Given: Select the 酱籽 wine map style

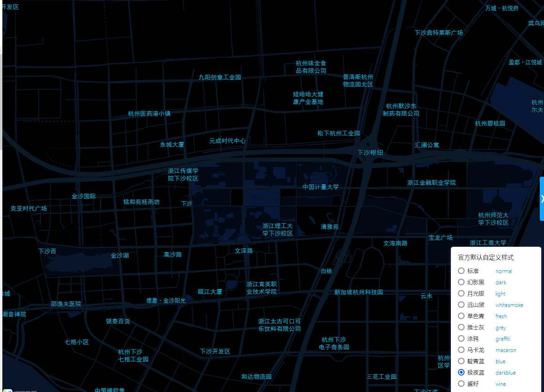Looking at the screenshot, I should pyautogui.click(x=461, y=384).
